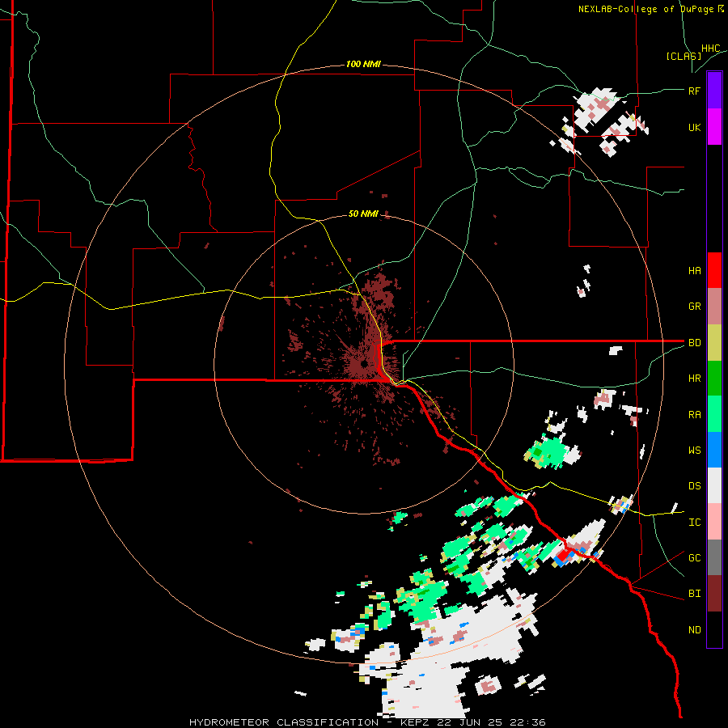
Task: Click the HHC product label
Action: point(711,49)
